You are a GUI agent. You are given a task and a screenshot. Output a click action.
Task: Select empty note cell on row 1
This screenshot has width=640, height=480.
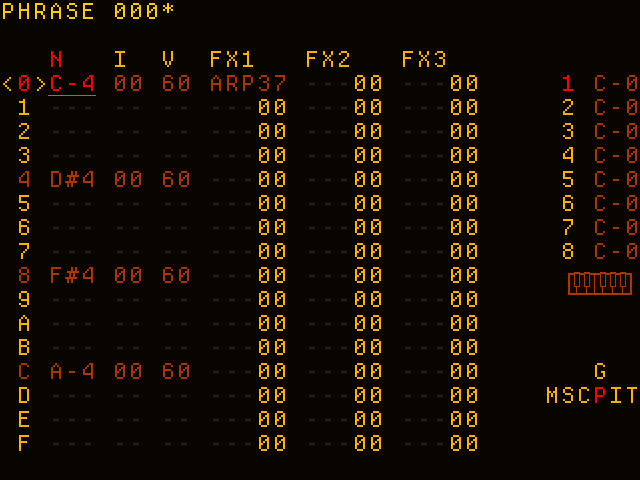(x=72, y=108)
